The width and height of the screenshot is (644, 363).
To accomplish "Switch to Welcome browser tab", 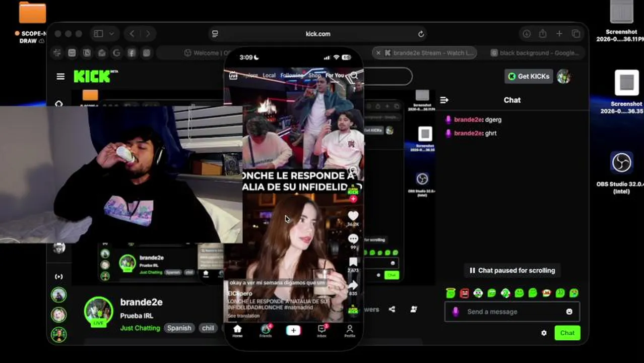I will 202,53.
